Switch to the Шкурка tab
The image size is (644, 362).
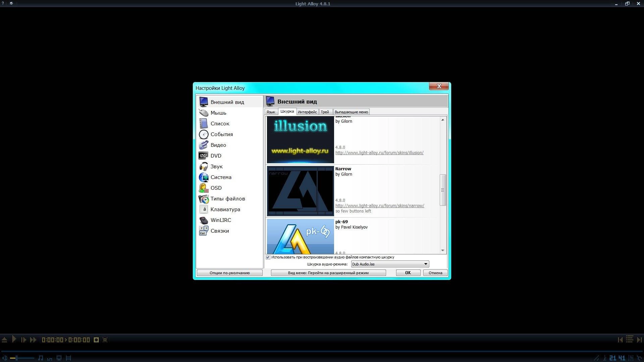click(287, 111)
